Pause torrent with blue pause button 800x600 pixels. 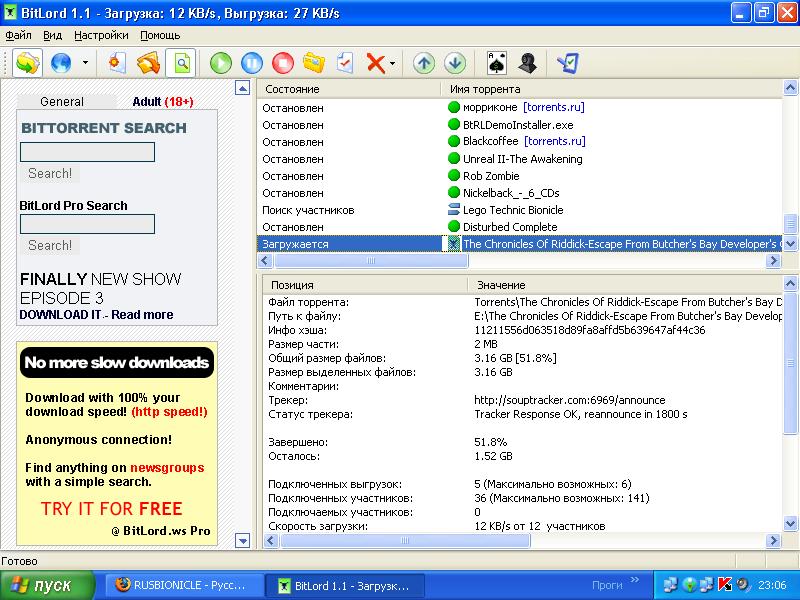coord(252,63)
